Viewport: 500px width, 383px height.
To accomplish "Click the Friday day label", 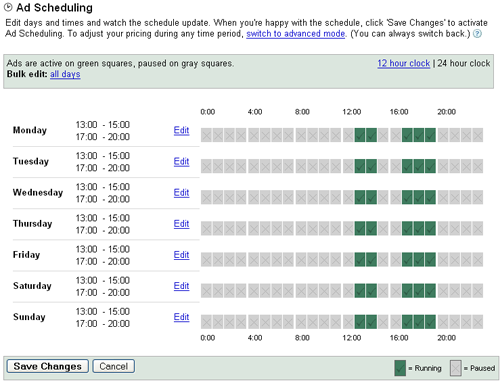I will tap(26, 255).
